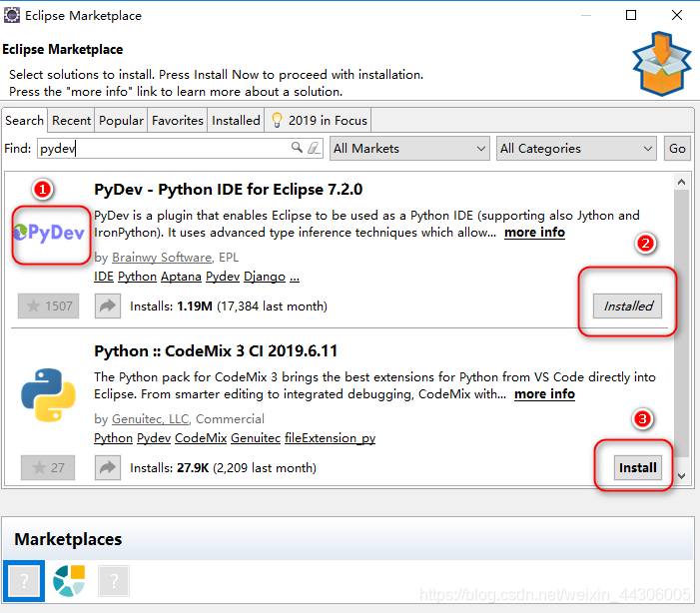Switch to the Installed tab

coord(236,121)
